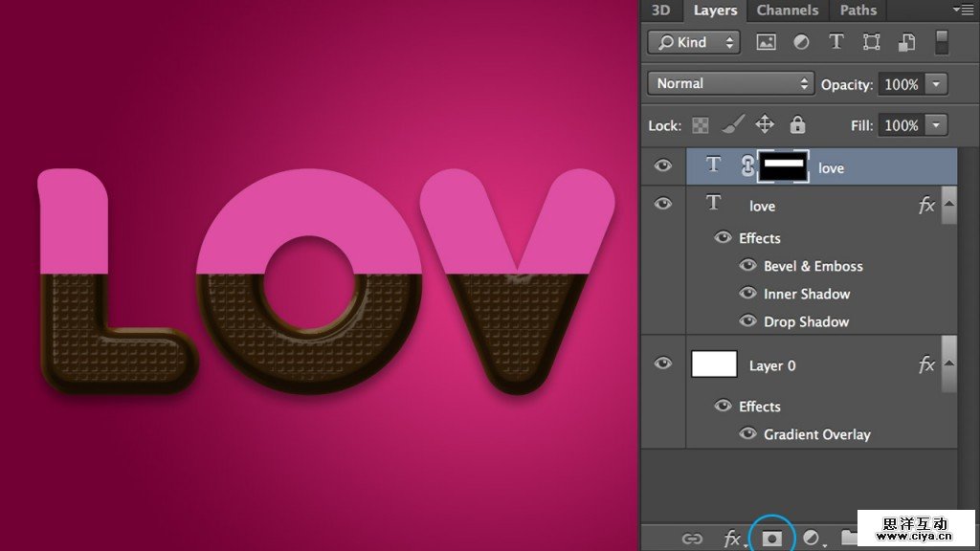Open the Add layer mask icon
The image size is (980, 551).
(771, 538)
